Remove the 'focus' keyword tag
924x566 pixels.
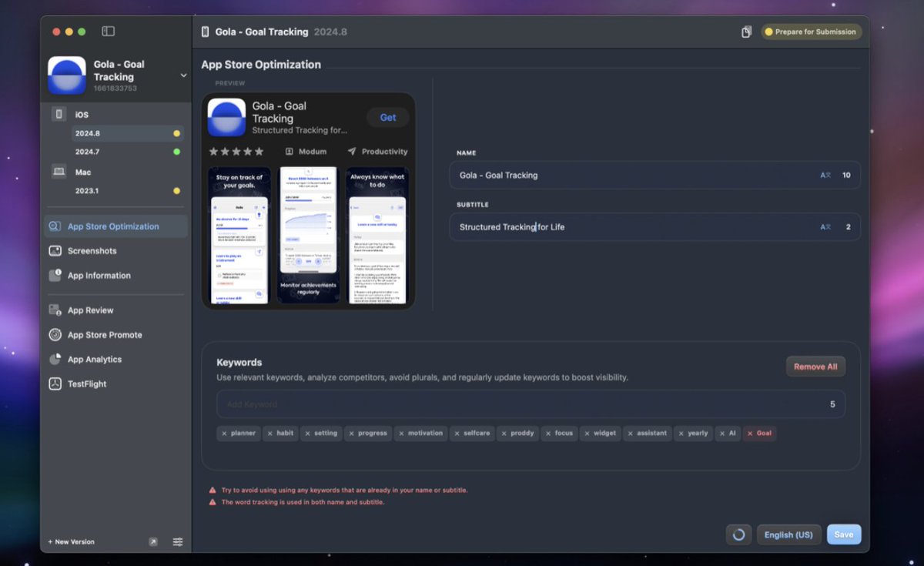548,434
